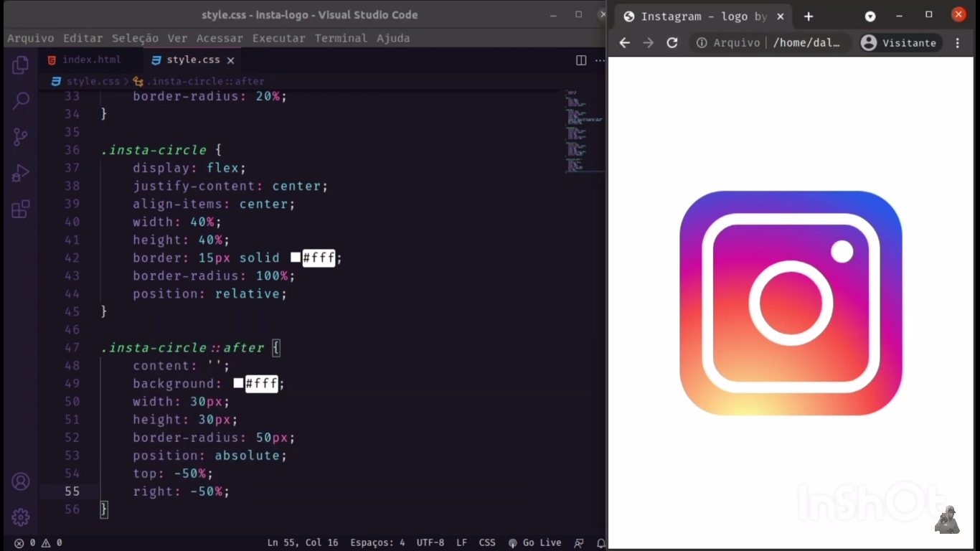Open the Manage settings gear

[x=20, y=517]
